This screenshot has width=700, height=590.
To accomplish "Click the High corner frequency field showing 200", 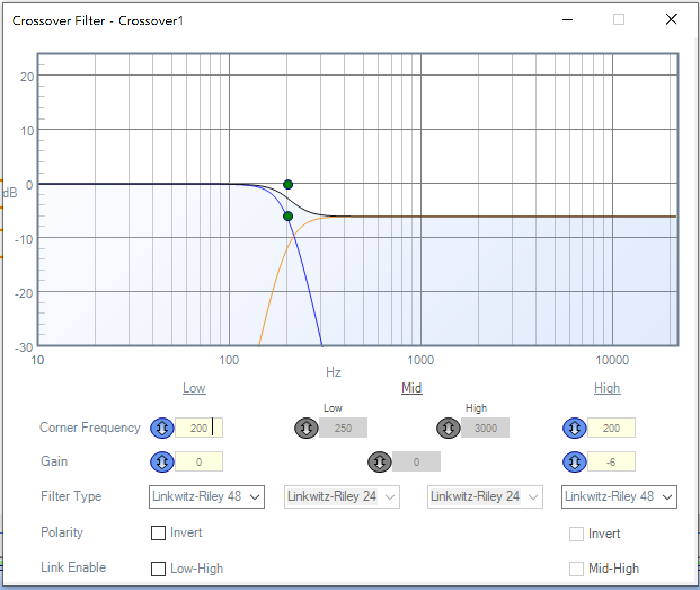I will (612, 428).
